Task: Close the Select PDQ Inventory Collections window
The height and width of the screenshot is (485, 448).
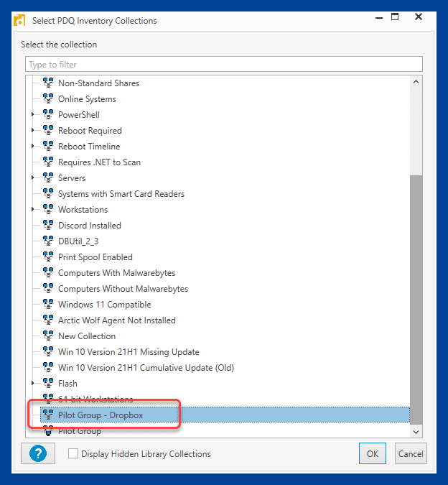Action: [419, 17]
